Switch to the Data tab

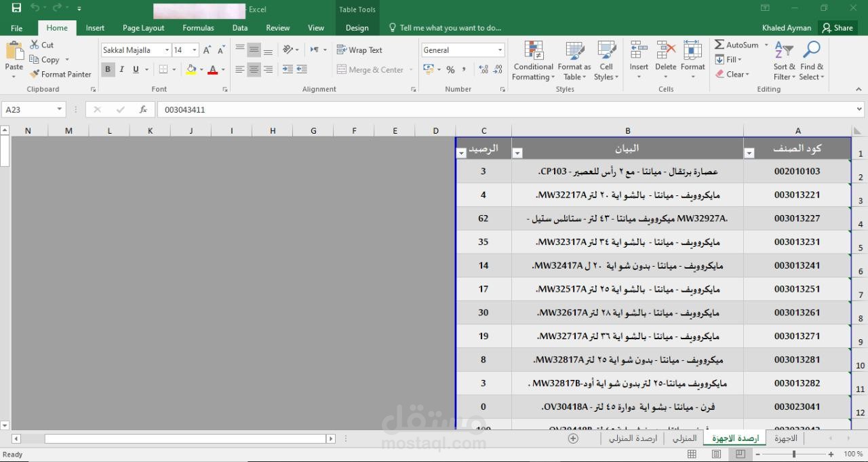tap(240, 28)
